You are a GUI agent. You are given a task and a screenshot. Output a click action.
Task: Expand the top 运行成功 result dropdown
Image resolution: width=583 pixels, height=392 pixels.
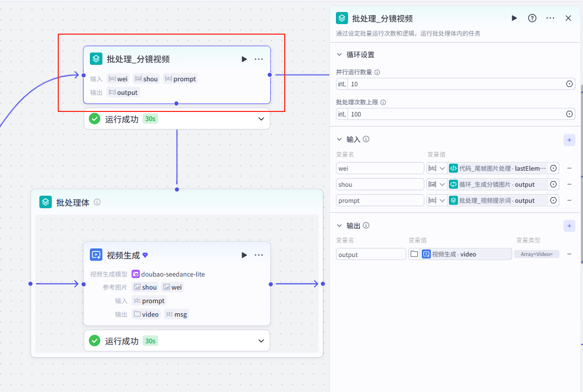coord(261,119)
